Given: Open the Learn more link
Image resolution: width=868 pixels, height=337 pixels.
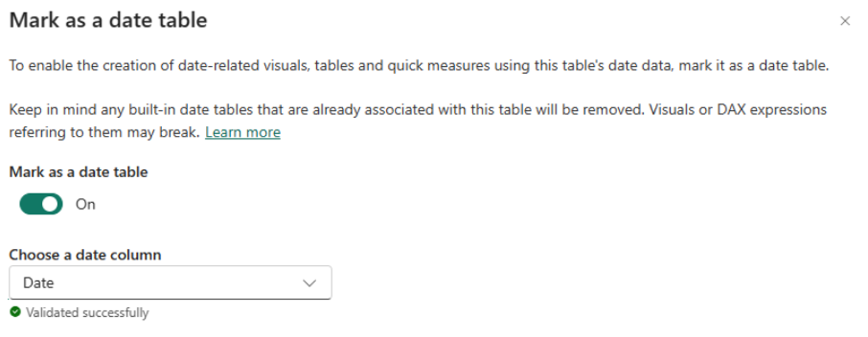Looking at the screenshot, I should [x=242, y=133].
